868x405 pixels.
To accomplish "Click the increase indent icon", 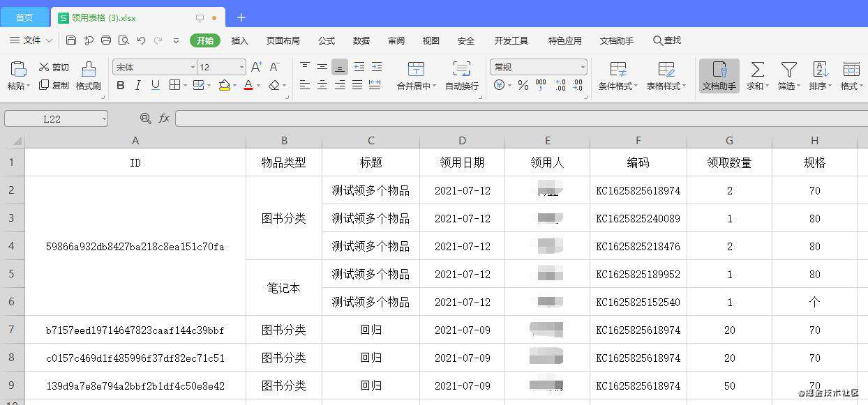I will tap(376, 67).
